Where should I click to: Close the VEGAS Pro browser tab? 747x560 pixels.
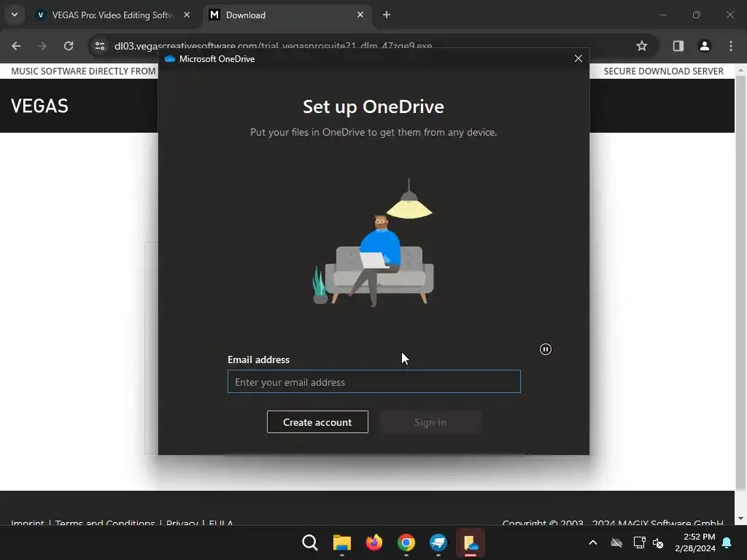point(187,15)
